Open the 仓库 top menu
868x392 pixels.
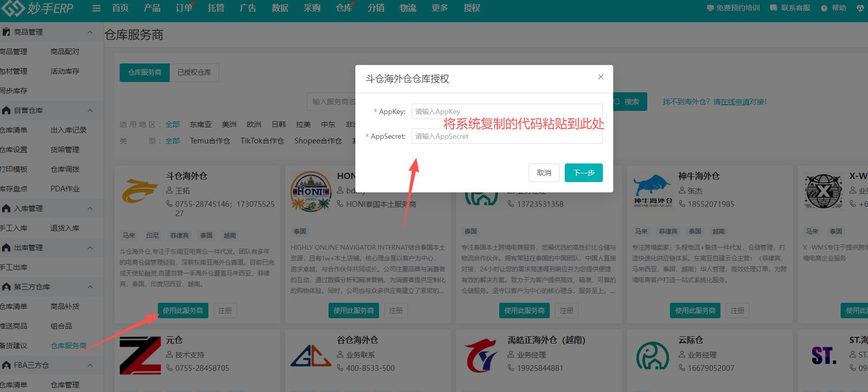344,8
